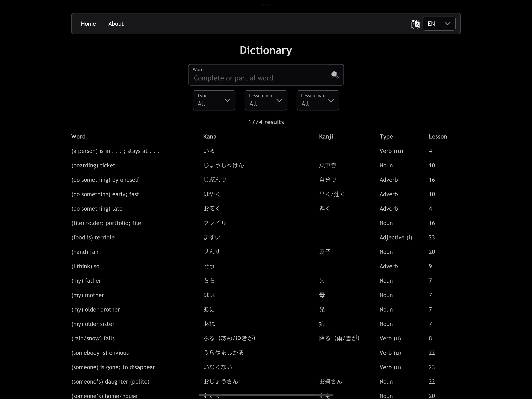Expand the Type filter dropdown
Viewport: 532px width, 399px height.
point(214,100)
